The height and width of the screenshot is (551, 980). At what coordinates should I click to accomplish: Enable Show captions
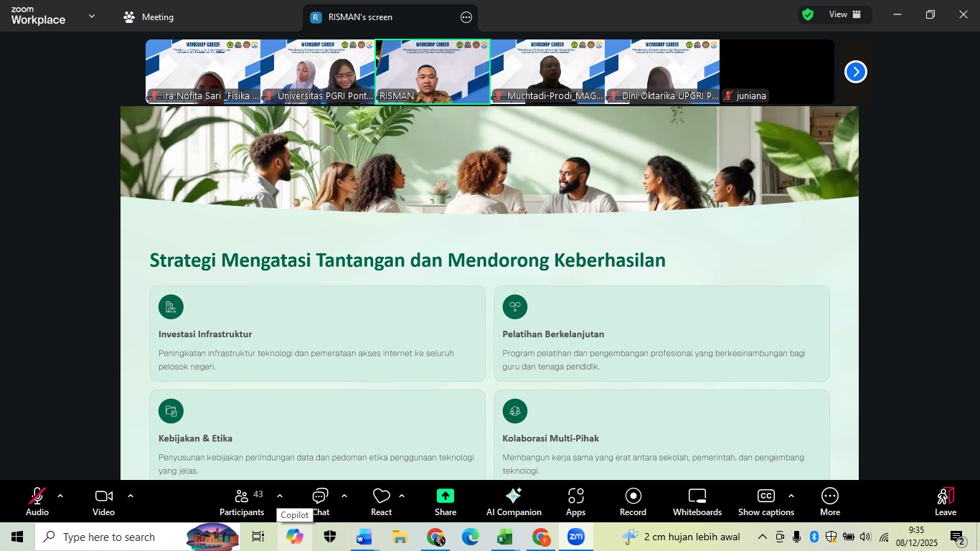click(x=765, y=501)
